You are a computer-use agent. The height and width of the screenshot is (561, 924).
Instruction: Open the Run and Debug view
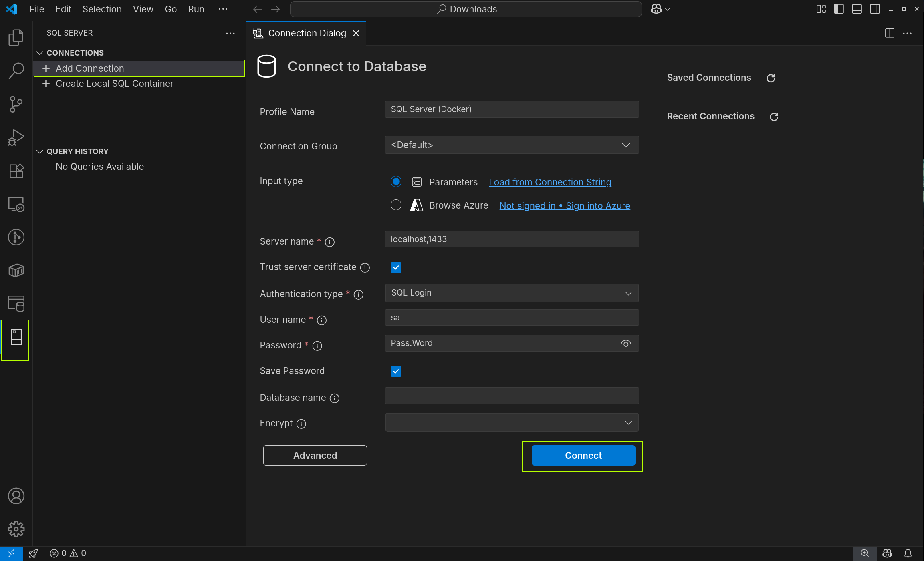click(x=16, y=137)
